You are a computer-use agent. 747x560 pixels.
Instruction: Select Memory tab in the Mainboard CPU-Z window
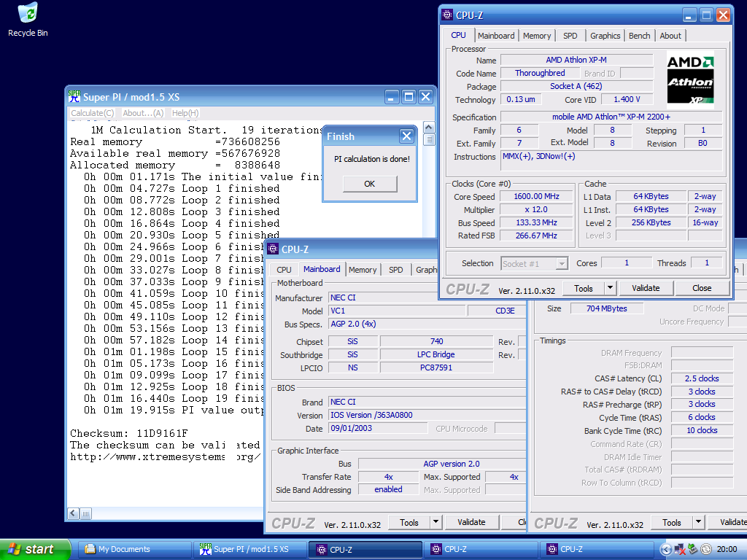[363, 270]
